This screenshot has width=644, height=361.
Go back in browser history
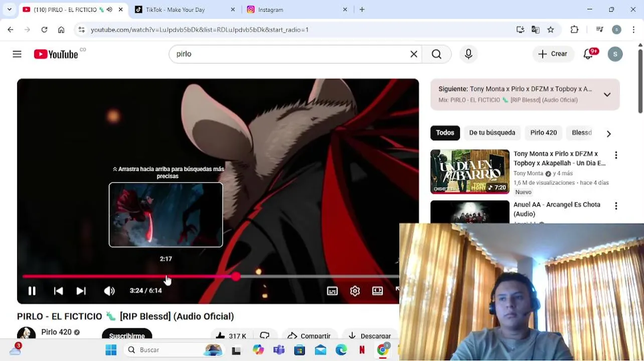[11, 30]
